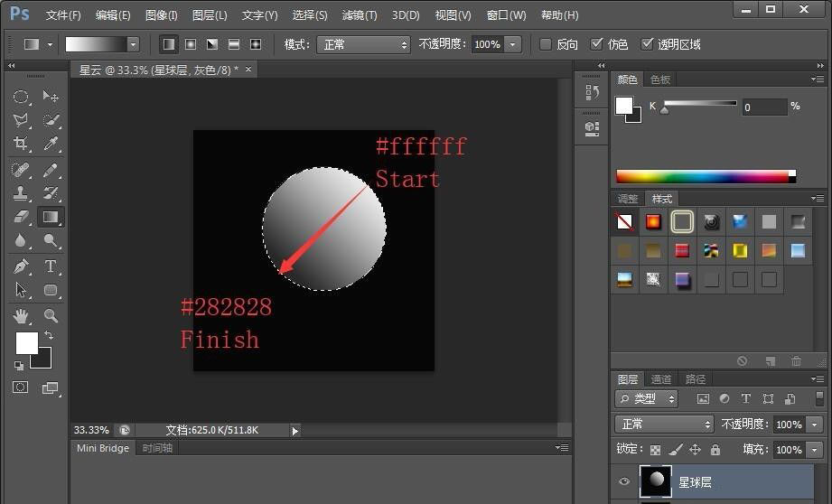Viewport: 832px width, 504px height.
Task: Select the Rounded Rectangle shape tool
Action: tap(51, 290)
